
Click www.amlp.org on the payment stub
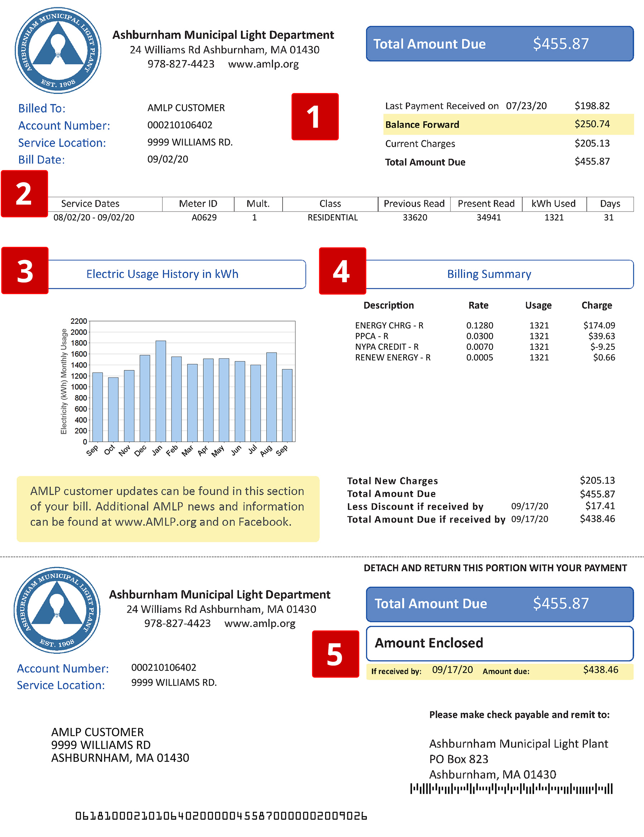coord(260,623)
